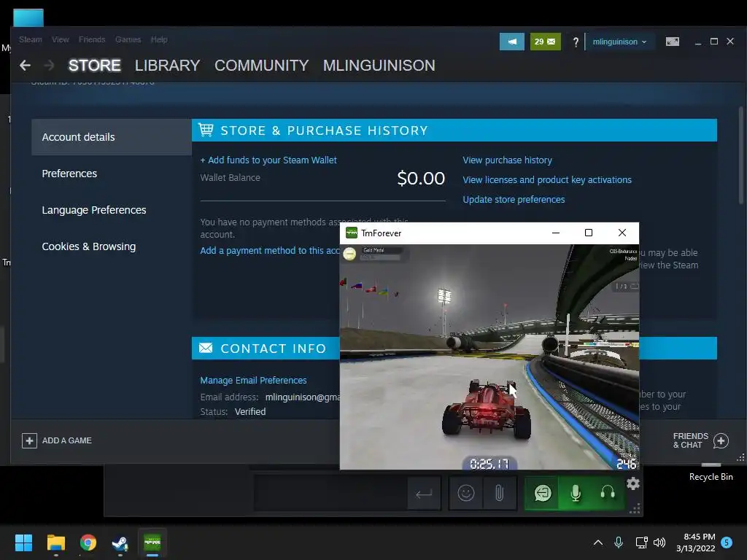This screenshot has width=747, height=560.
Task: Open the Steam menu
Action: (x=31, y=39)
